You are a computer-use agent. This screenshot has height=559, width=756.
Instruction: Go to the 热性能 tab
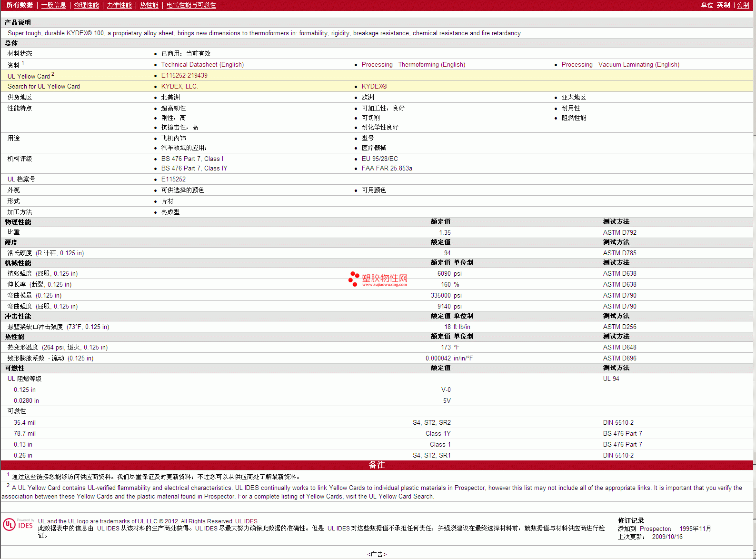click(x=149, y=5)
